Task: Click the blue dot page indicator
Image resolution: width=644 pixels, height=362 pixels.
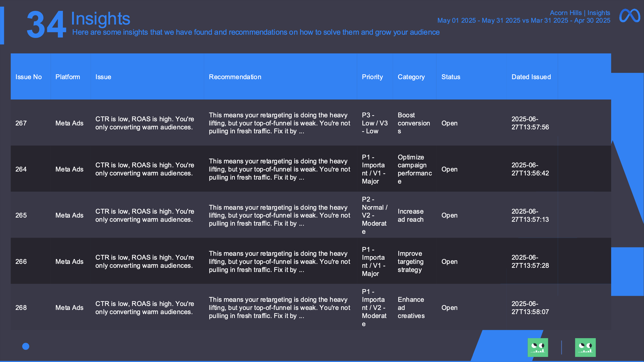Action: coord(26,346)
